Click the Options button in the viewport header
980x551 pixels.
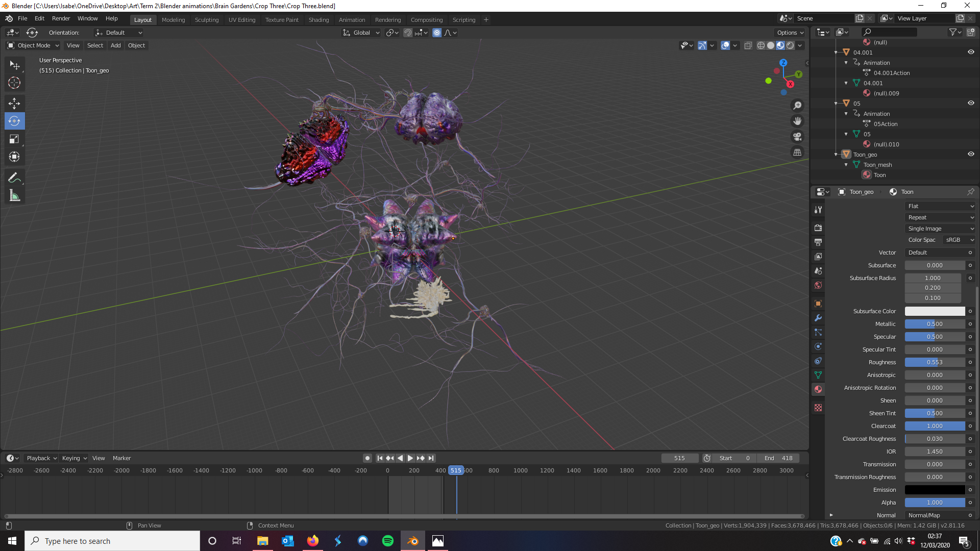(x=790, y=33)
